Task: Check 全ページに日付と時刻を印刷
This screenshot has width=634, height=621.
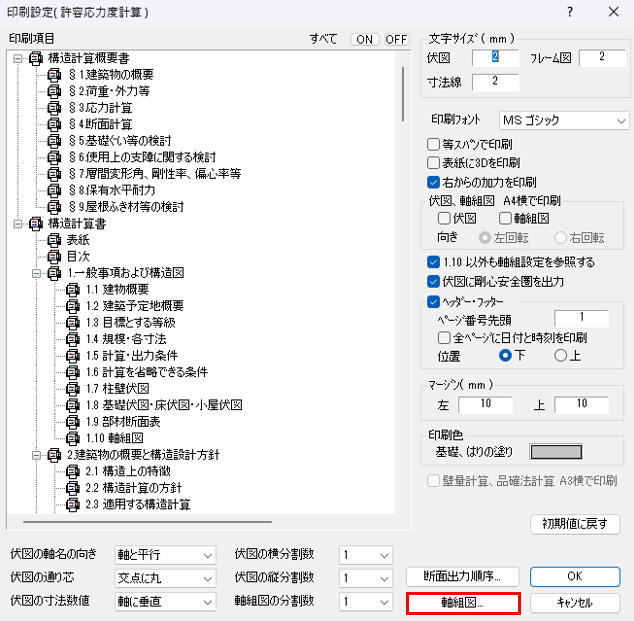Action: (444, 338)
